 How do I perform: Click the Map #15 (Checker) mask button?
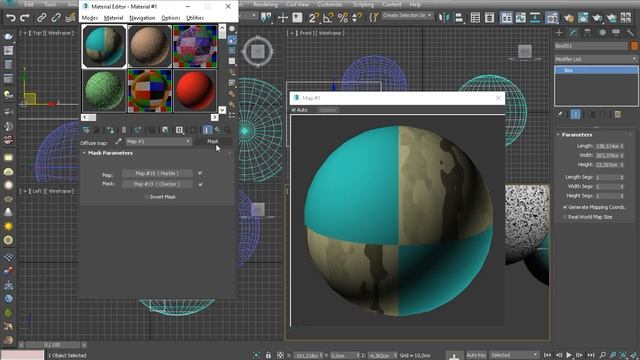coord(157,184)
